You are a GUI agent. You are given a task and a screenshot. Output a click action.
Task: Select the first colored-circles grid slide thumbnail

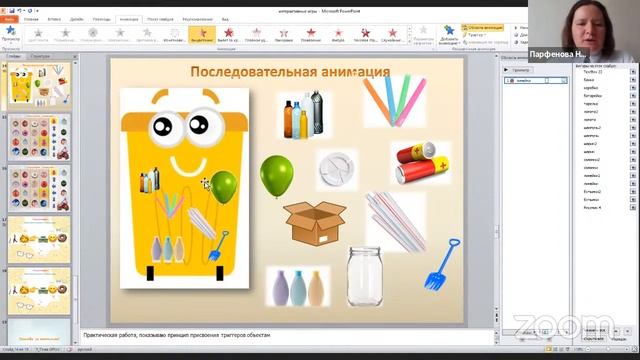(x=39, y=137)
